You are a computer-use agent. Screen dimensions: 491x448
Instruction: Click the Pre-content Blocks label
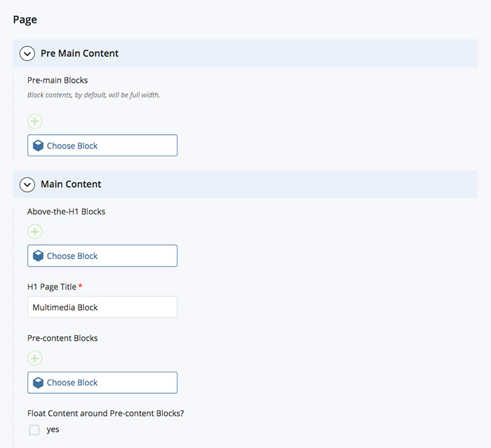(62, 338)
